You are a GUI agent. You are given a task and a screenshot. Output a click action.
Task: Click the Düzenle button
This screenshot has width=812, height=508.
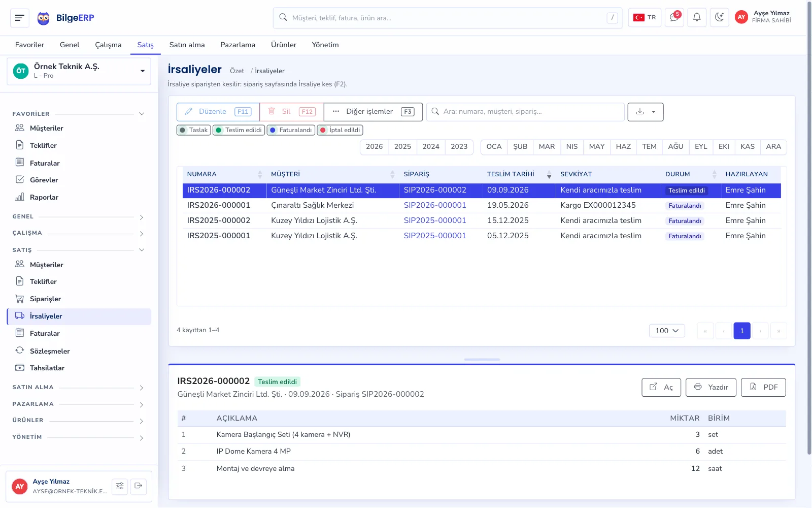coord(218,112)
